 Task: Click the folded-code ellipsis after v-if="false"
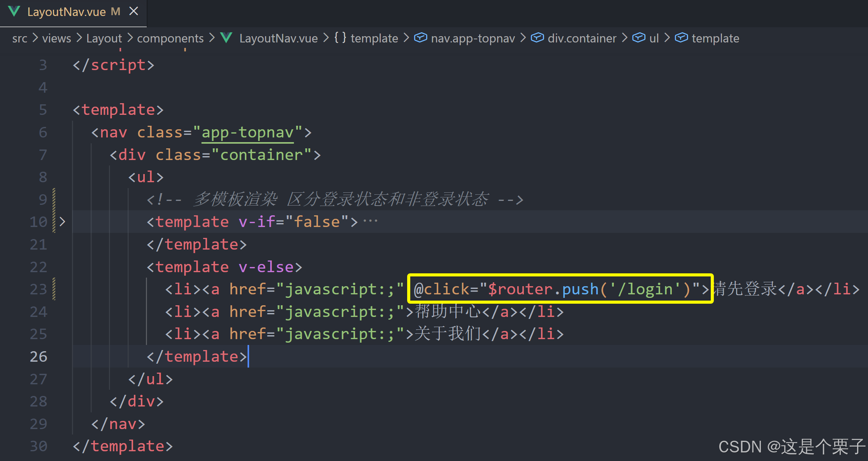point(370,222)
